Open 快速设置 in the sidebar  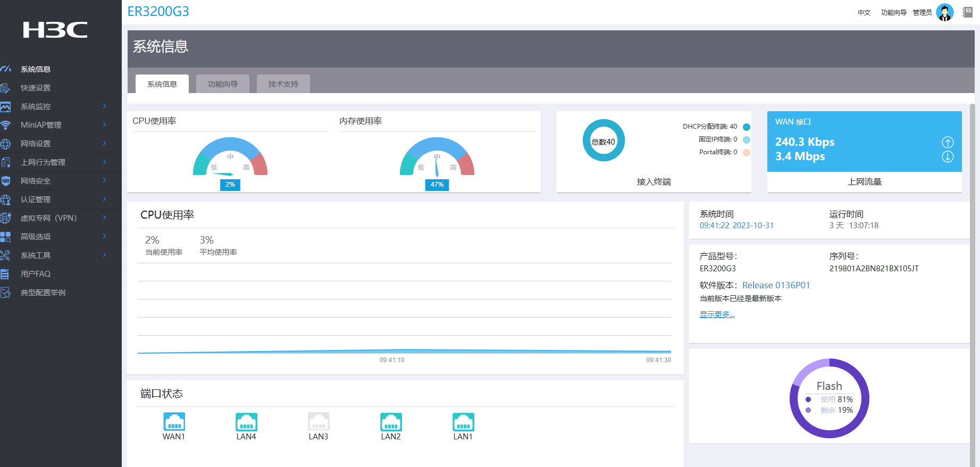pyautogui.click(x=36, y=88)
